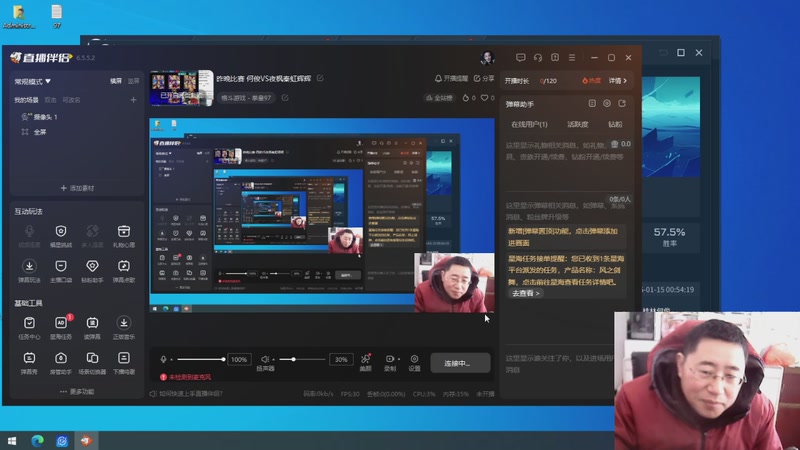The image size is (800, 450).
Task: Expand the 录制 record options arrow
Action: point(398,359)
